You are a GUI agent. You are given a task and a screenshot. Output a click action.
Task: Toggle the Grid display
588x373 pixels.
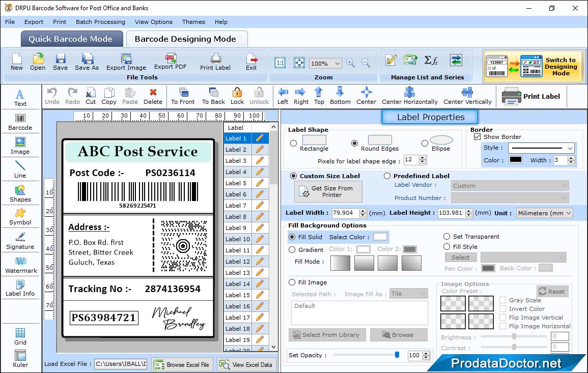[x=20, y=337]
